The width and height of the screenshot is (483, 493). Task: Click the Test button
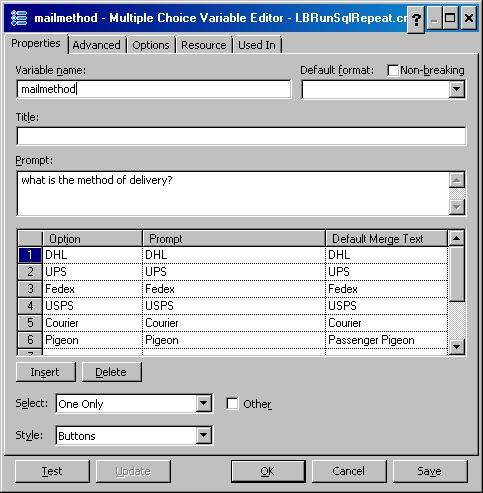53,471
